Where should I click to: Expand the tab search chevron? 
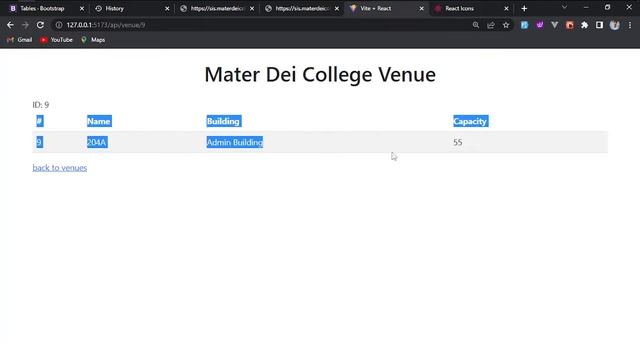[564, 7]
